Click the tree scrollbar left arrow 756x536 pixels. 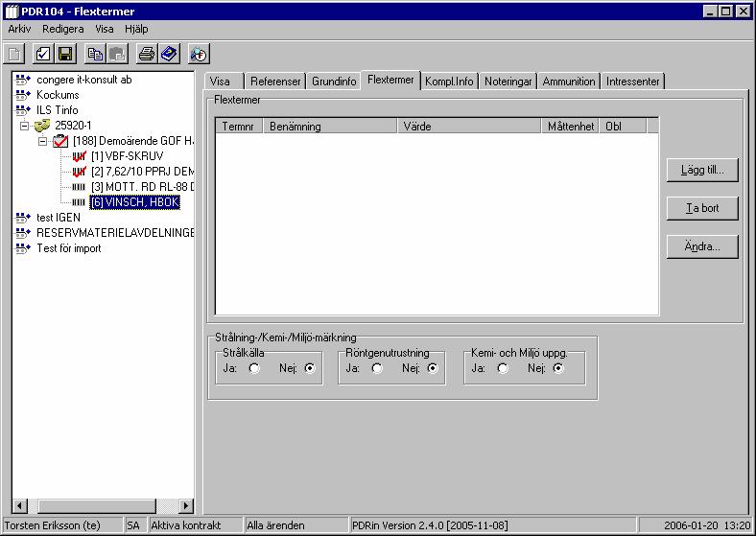point(20,506)
